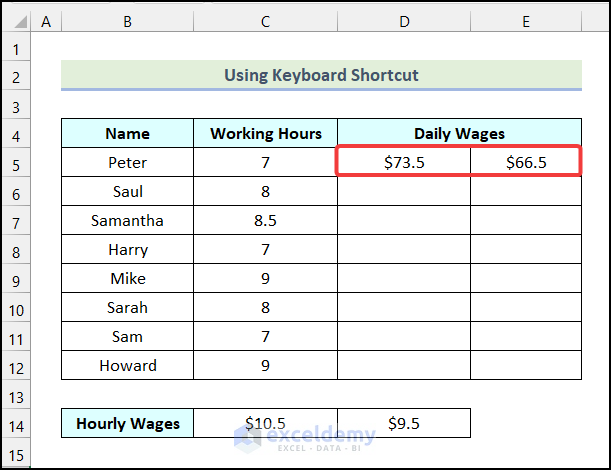Click the 'Hourly Wages' label cell
The width and height of the screenshot is (611, 470).
click(x=127, y=424)
